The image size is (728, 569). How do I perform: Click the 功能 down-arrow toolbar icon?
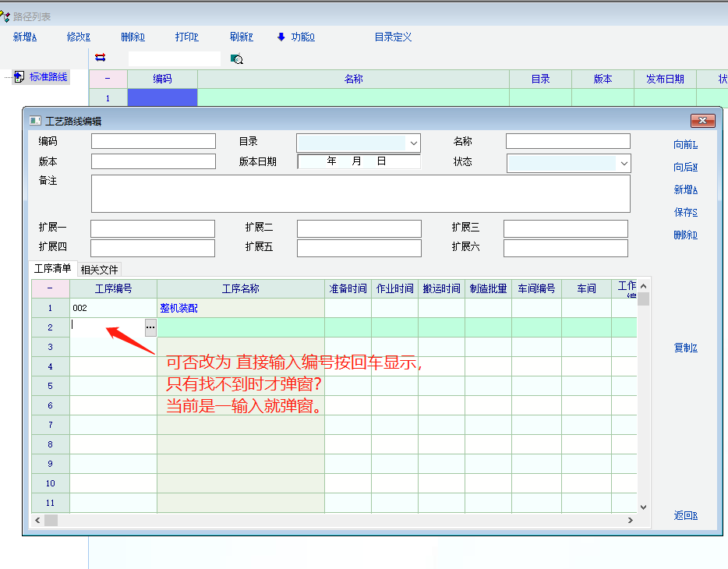coord(281,37)
